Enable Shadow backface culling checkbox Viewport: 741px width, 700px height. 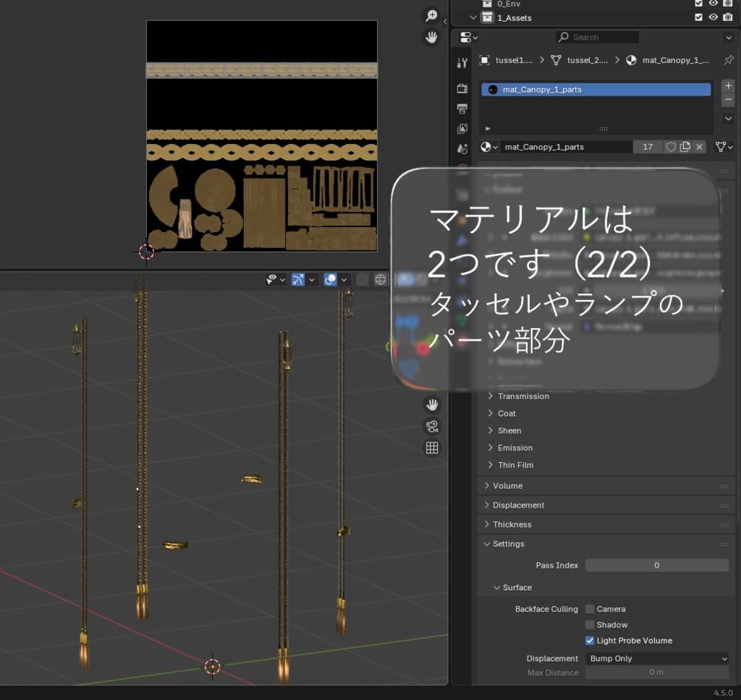click(x=590, y=625)
